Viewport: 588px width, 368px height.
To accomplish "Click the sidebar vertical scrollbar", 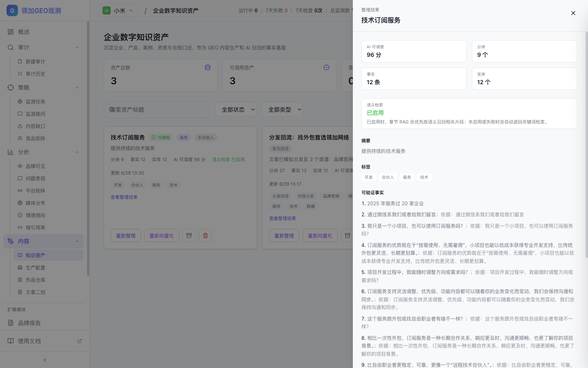I will (x=88, y=149).
